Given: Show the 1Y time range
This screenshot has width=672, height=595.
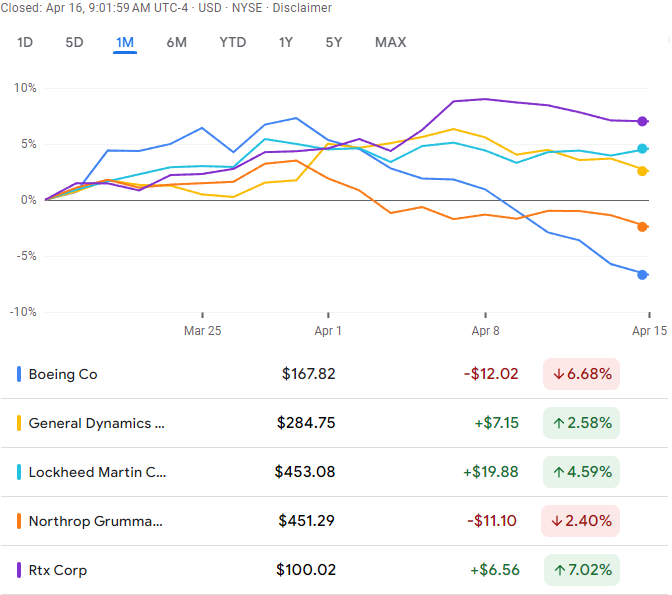Looking at the screenshot, I should tap(286, 42).
